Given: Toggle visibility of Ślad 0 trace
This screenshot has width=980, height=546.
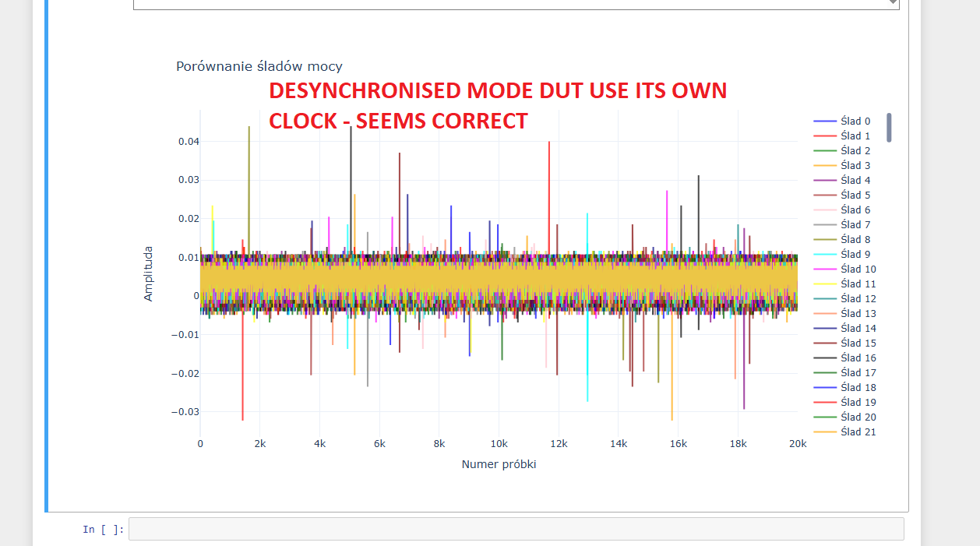Looking at the screenshot, I should click(855, 122).
